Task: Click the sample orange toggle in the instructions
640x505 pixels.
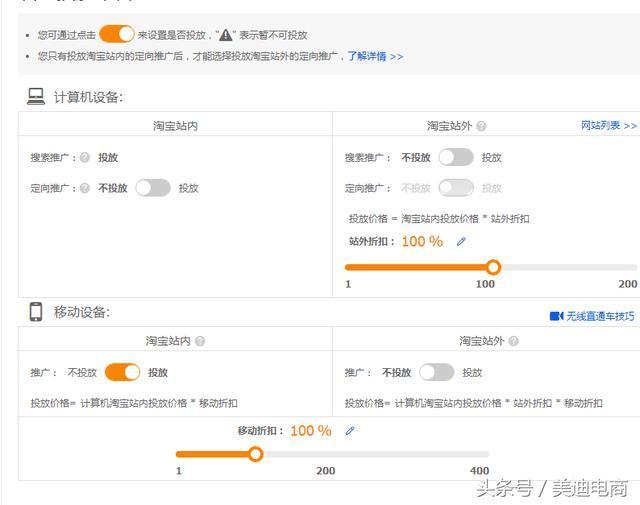Action: tap(117, 34)
